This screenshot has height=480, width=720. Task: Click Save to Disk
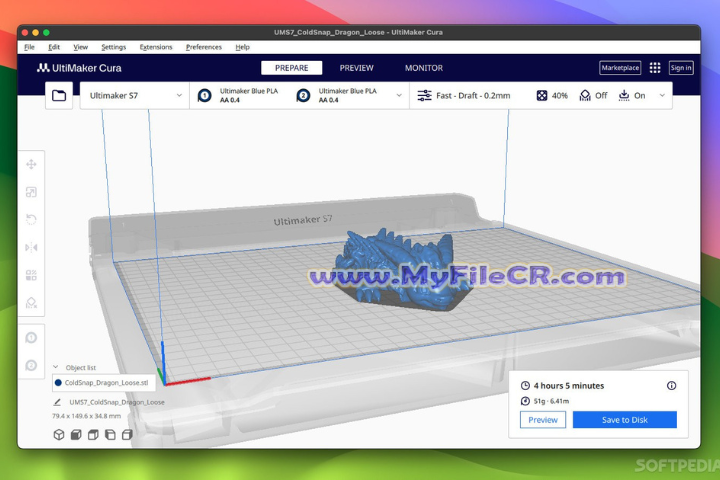[x=624, y=420]
